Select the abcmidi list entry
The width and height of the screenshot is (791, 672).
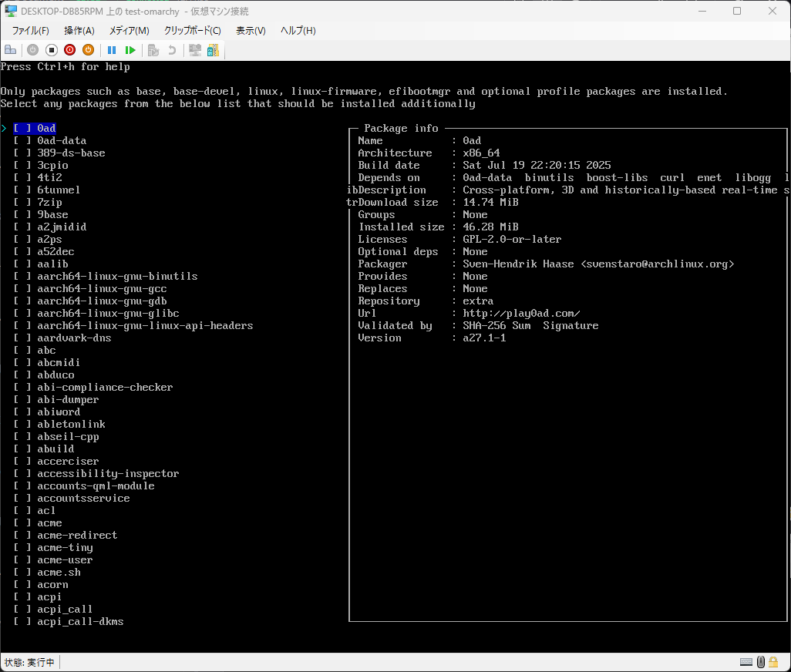[x=59, y=362]
